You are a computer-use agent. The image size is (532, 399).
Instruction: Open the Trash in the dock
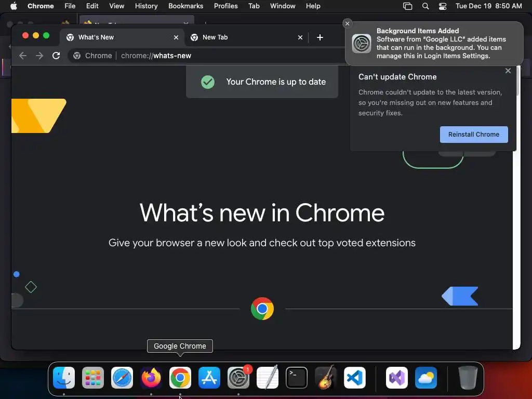click(468, 378)
